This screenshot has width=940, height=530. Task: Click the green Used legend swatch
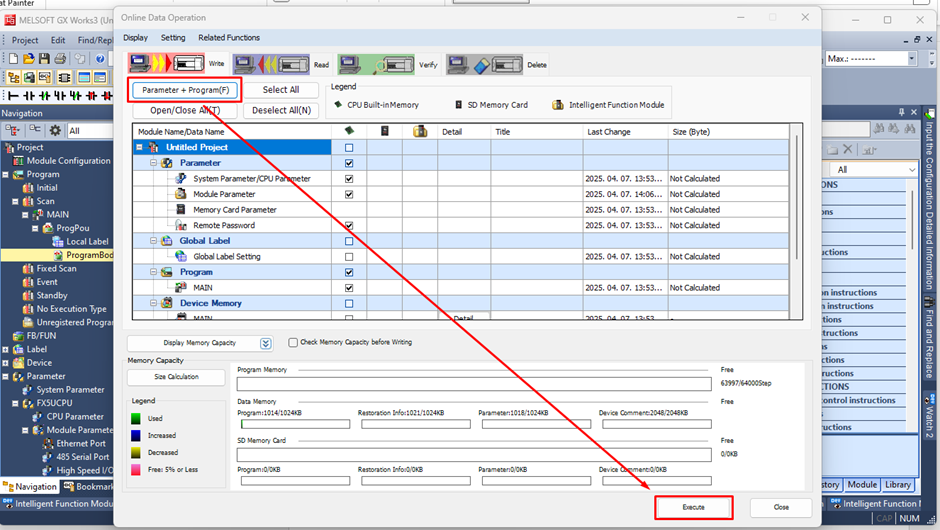tap(135, 418)
